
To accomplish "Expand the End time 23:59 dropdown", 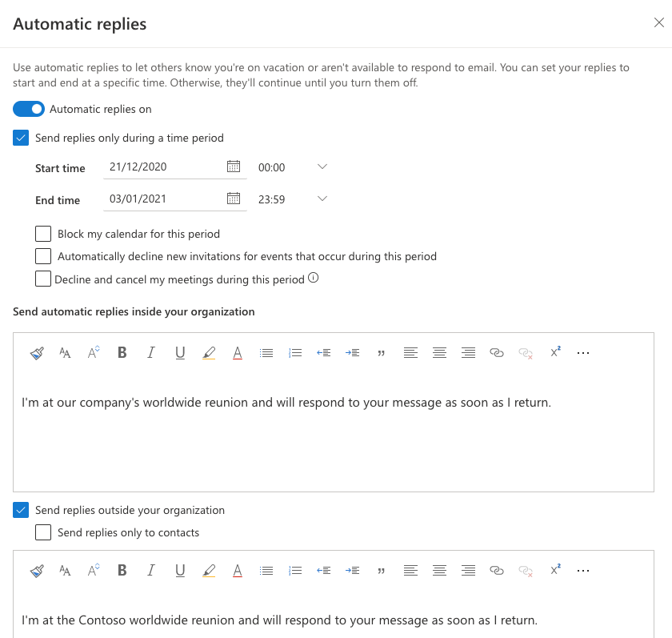I will click(x=322, y=199).
